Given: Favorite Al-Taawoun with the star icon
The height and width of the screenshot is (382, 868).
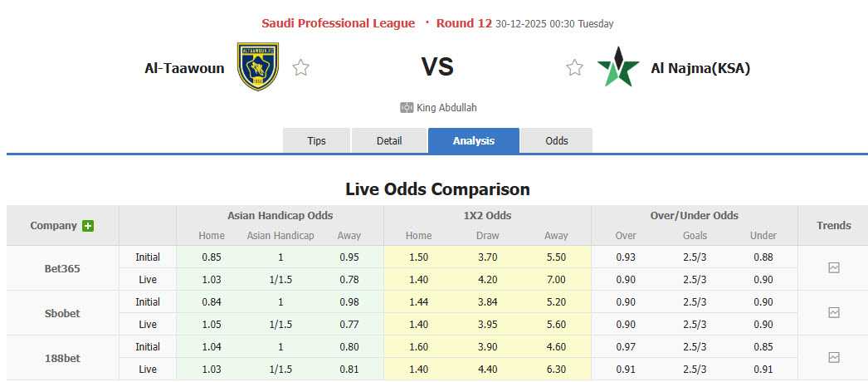Looking at the screenshot, I should (x=300, y=68).
